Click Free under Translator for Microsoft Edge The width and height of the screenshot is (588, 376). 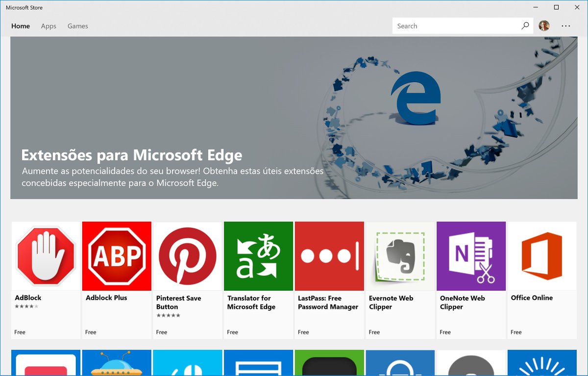(233, 332)
